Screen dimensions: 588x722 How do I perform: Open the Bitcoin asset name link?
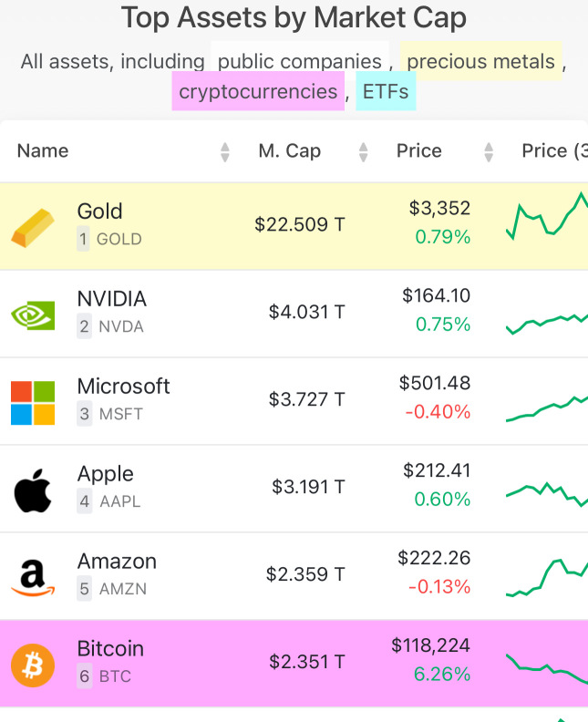110,649
